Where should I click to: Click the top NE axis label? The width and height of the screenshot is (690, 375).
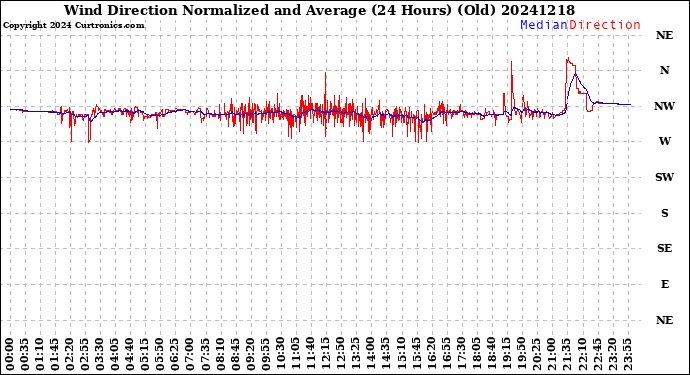[664, 35]
